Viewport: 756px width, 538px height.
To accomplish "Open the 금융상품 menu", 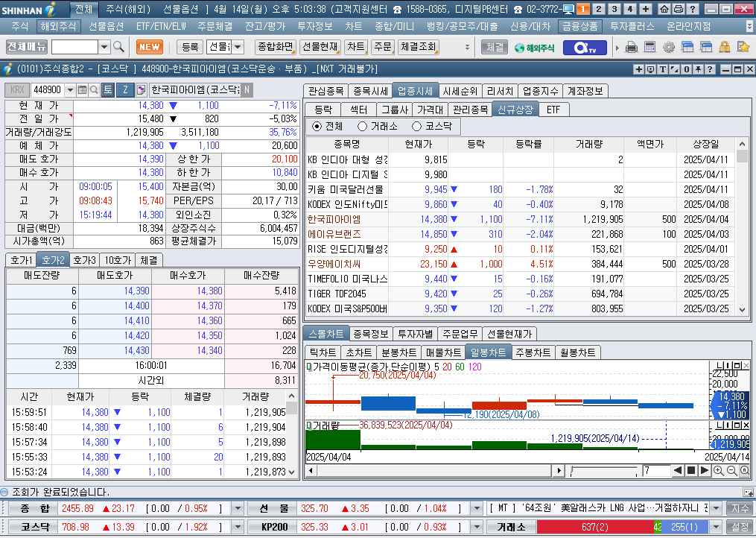I will pos(580,27).
